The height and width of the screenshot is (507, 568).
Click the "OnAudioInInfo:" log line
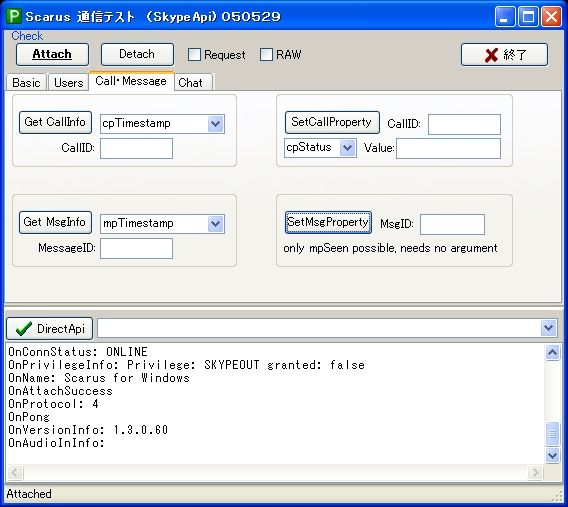pyautogui.click(x=57, y=443)
